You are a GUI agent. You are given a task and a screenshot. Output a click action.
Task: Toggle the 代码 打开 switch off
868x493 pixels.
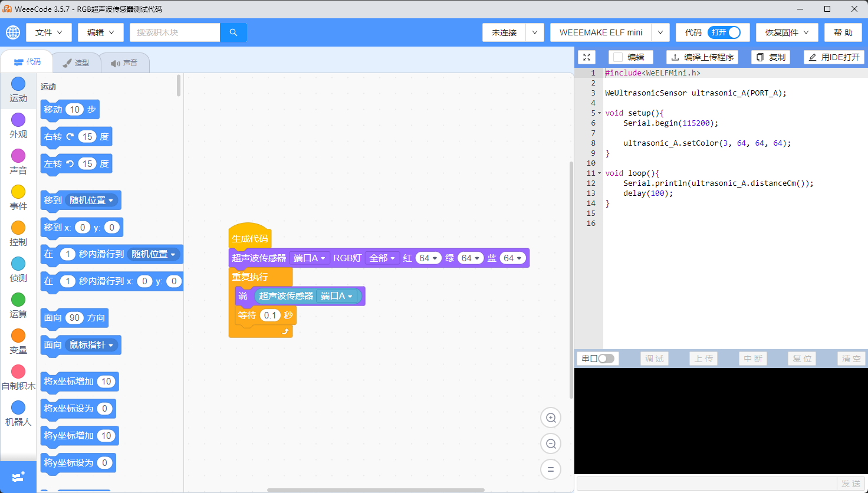[725, 32]
